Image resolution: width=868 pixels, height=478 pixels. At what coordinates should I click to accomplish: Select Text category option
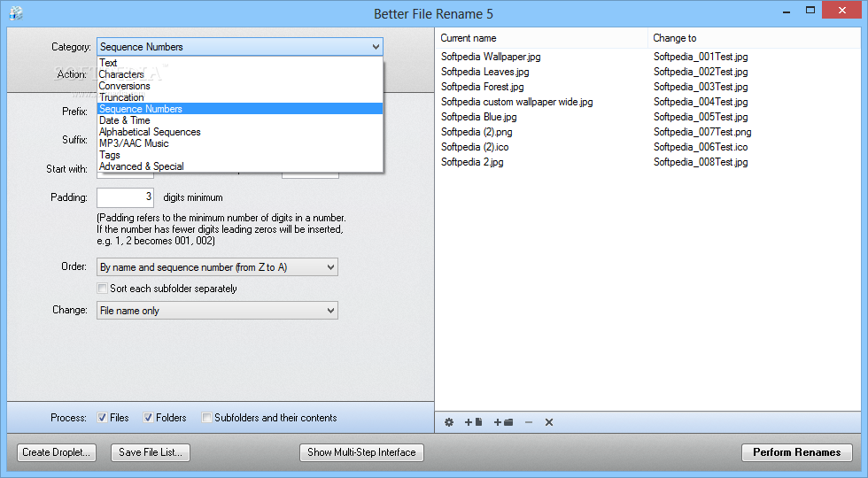240,63
